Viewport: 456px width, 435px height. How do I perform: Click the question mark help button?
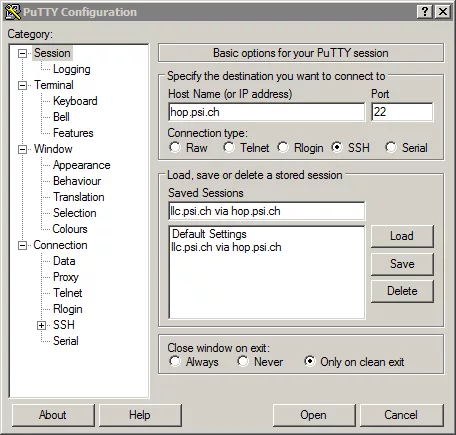coord(425,12)
